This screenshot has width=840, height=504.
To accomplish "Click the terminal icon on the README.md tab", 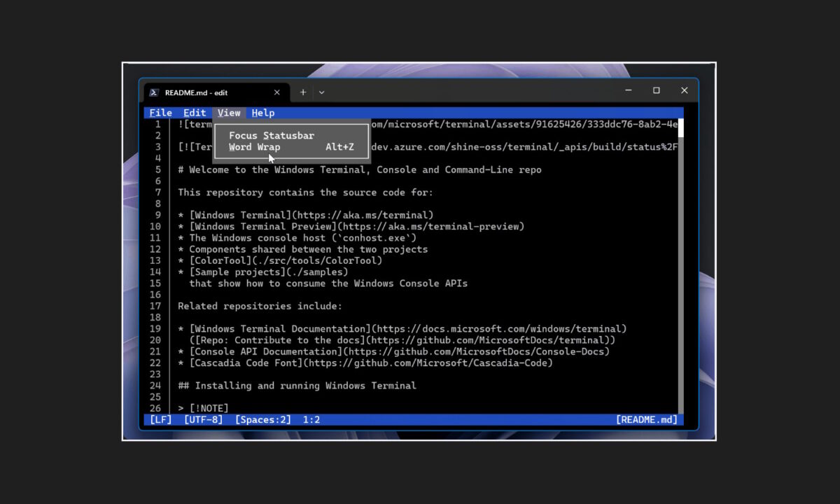I will [155, 92].
